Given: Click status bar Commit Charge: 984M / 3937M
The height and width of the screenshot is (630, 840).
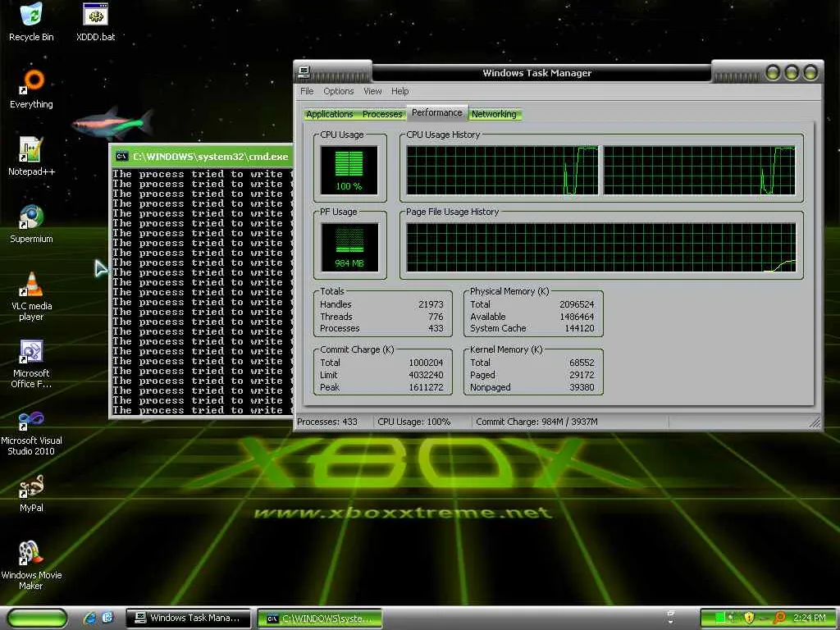Looking at the screenshot, I should pyautogui.click(x=536, y=422).
